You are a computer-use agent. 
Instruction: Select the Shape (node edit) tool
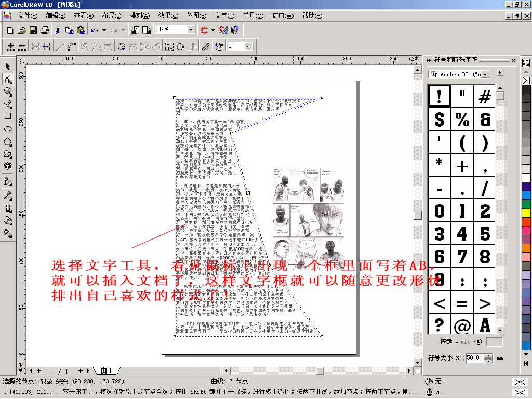point(8,79)
